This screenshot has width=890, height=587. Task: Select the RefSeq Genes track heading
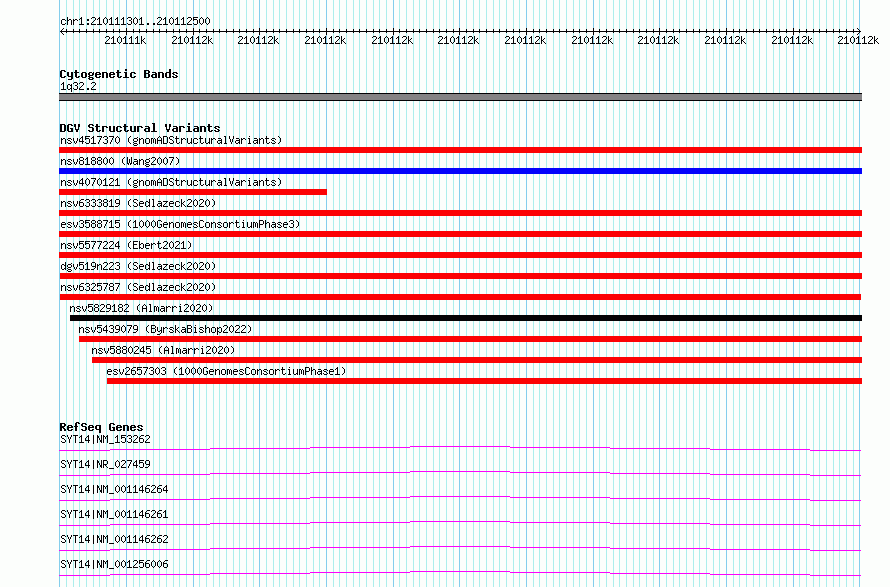tap(101, 427)
